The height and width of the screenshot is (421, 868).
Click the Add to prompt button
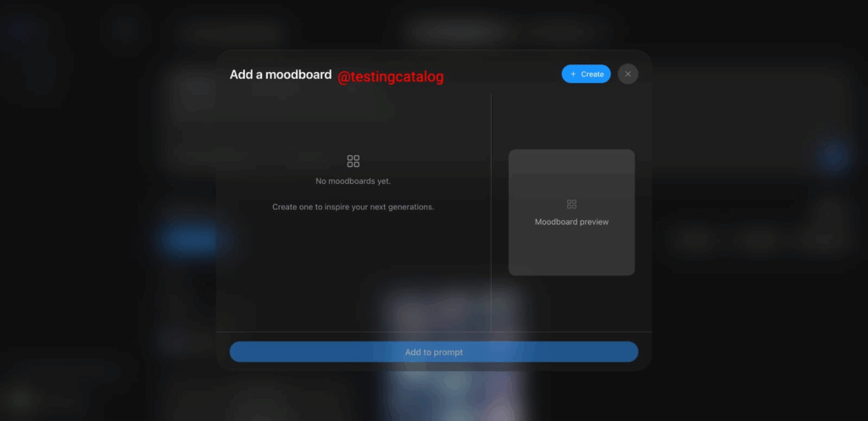point(433,352)
